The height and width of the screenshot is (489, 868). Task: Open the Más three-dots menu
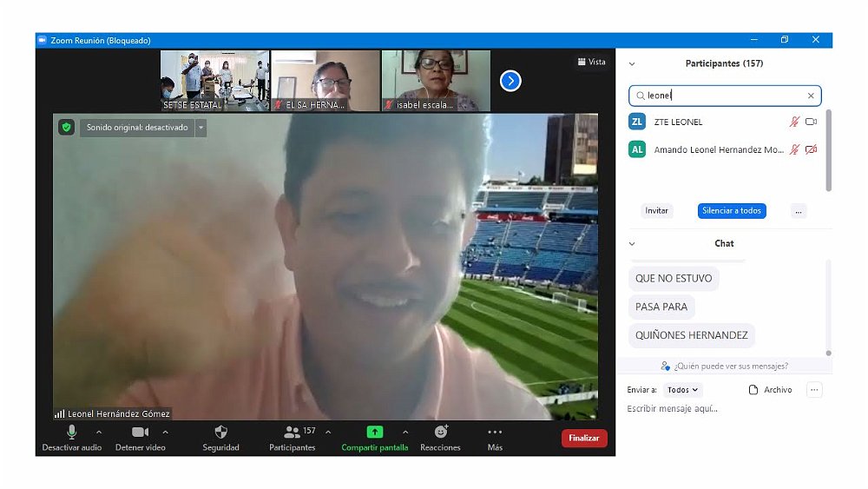495,433
